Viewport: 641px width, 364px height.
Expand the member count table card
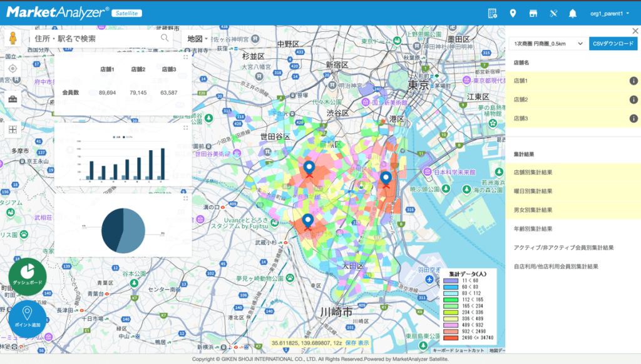click(185, 57)
